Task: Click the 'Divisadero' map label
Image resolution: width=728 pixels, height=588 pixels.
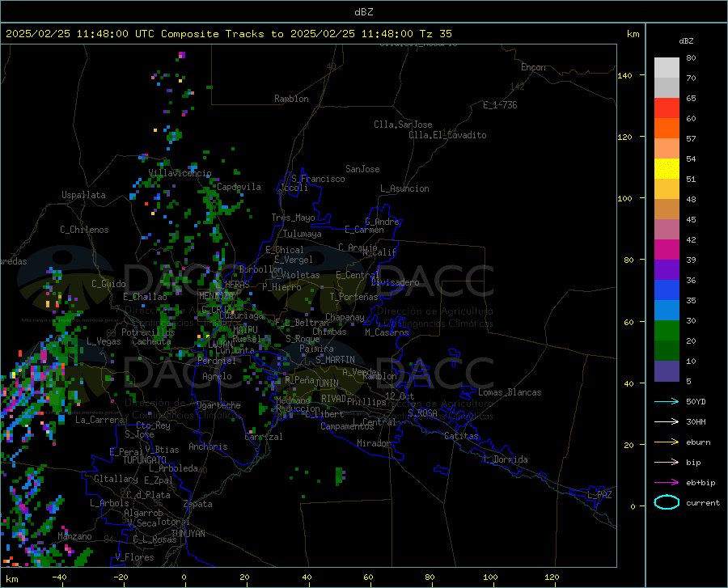Action: tap(395, 282)
